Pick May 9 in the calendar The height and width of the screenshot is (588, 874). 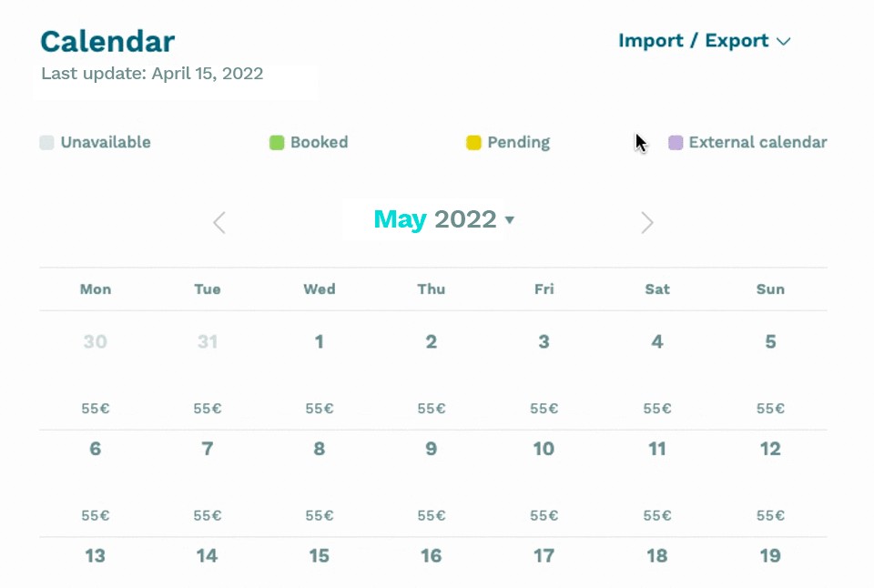[432, 449]
